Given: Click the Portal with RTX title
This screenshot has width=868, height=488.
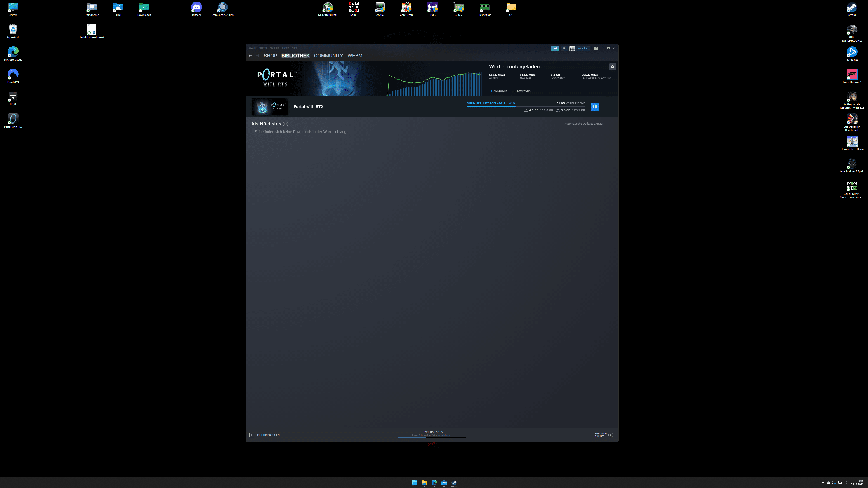Looking at the screenshot, I should 308,106.
